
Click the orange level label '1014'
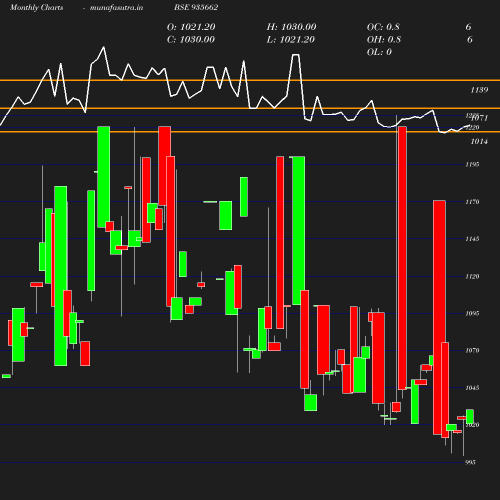(479, 142)
